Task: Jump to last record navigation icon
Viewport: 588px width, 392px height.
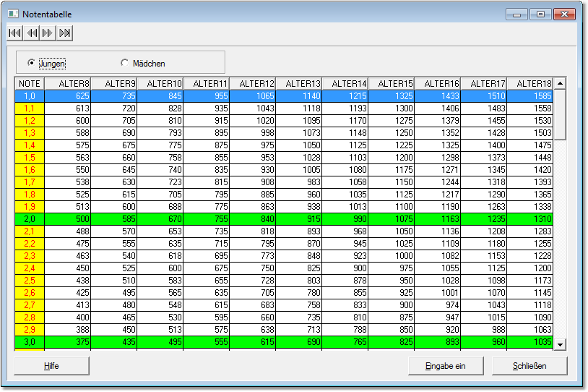Action: (x=65, y=33)
